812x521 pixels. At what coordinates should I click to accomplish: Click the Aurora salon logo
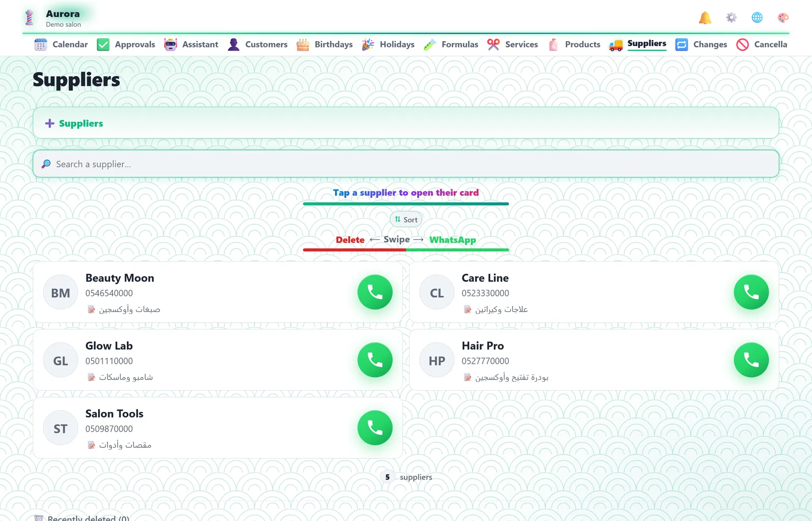(29, 18)
